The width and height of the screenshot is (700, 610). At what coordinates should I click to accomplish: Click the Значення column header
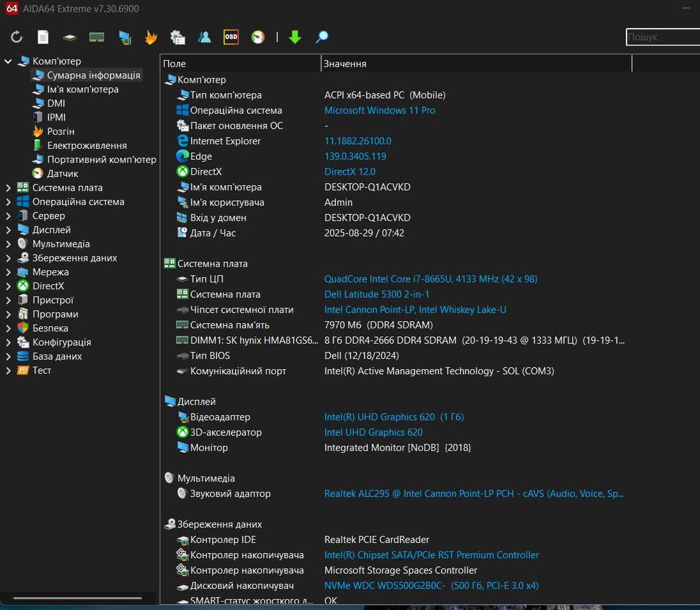point(476,63)
